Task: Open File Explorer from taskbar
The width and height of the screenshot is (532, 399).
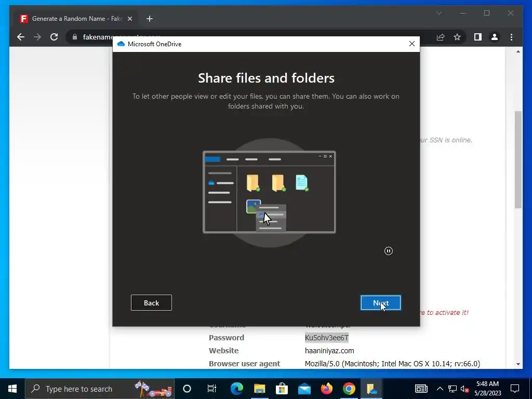Action: click(260, 389)
